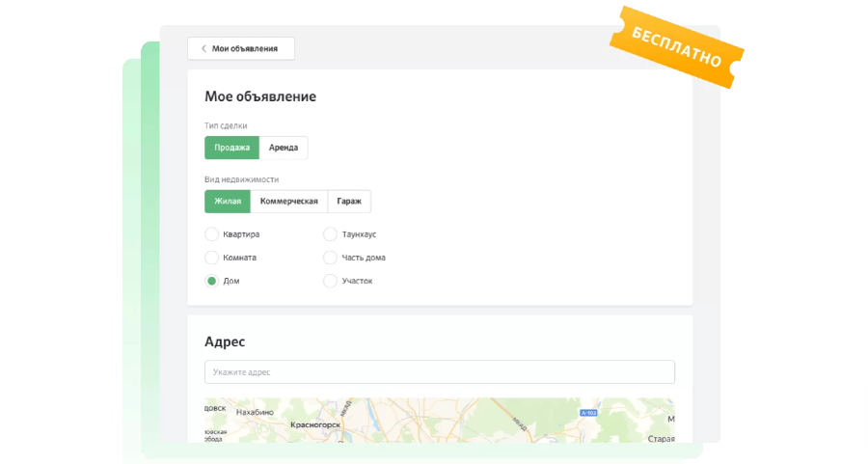Select Жилая property category
868x464 pixels.
(x=228, y=202)
